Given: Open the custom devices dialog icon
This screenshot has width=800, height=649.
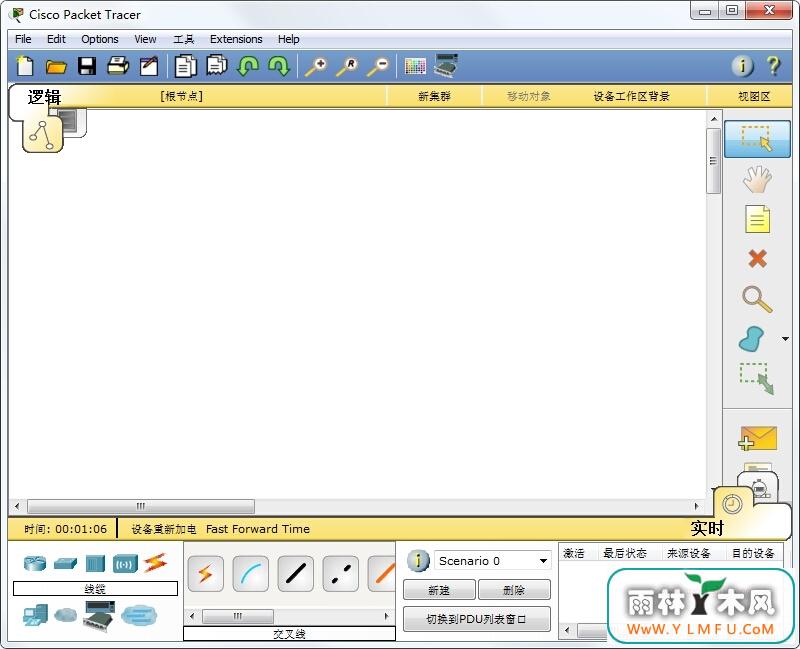Looking at the screenshot, I should coord(446,66).
